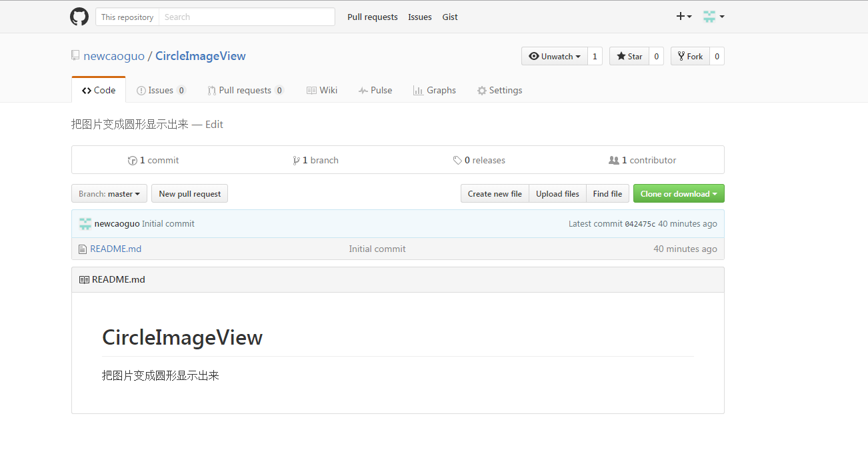Click the book icon in README.md header
The image size is (868, 452).
click(84, 280)
